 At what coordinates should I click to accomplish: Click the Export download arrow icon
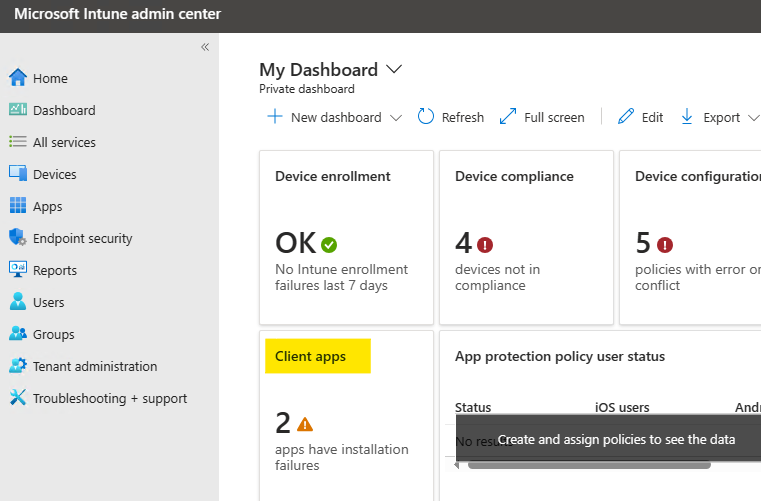(x=687, y=117)
